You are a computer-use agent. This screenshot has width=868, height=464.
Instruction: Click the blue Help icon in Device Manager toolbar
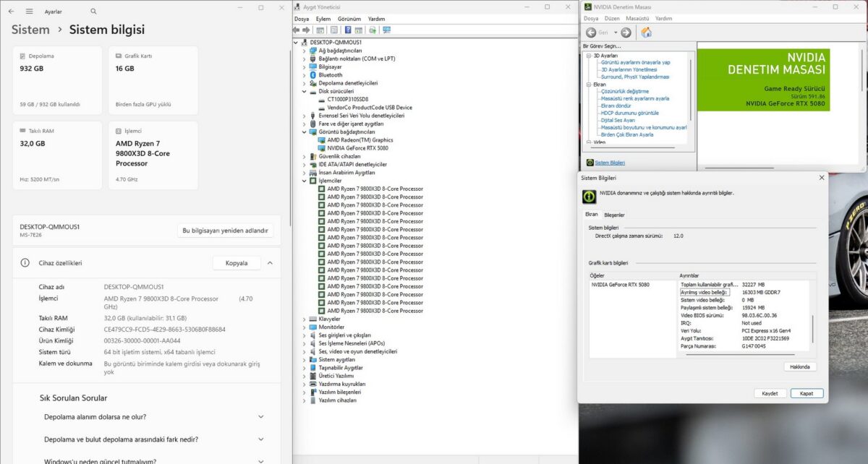[x=347, y=30]
